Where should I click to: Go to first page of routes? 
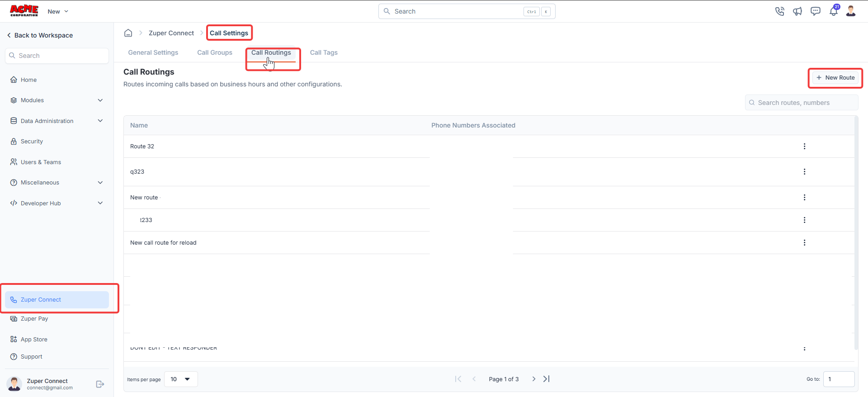point(458,379)
